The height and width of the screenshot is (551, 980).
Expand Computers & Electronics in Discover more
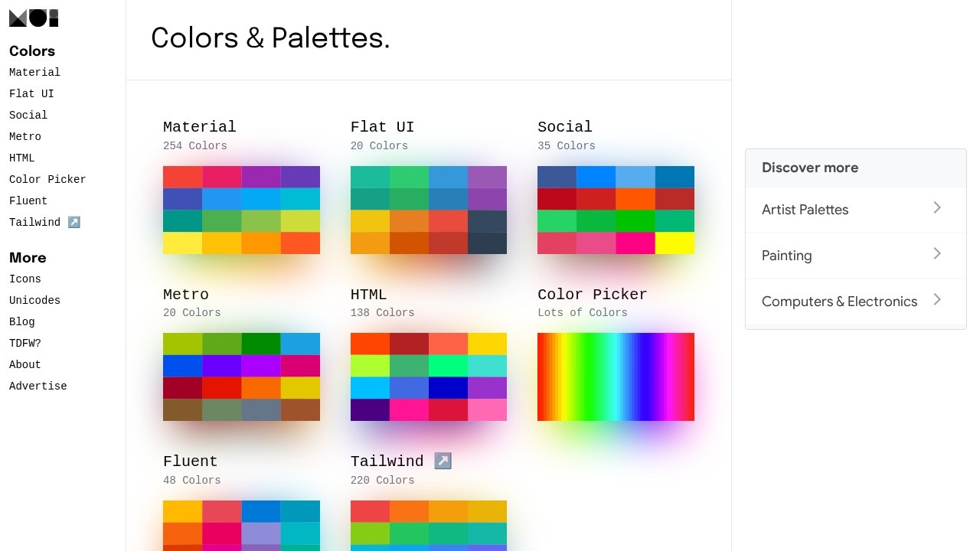coord(937,299)
